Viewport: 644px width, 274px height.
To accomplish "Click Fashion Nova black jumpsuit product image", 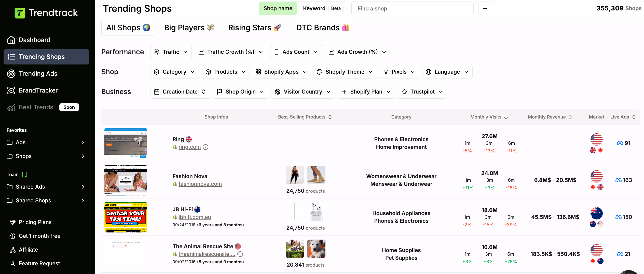I will click(x=295, y=175).
